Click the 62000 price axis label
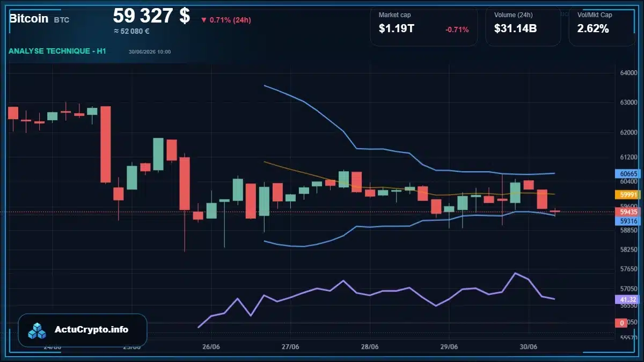 click(628, 132)
